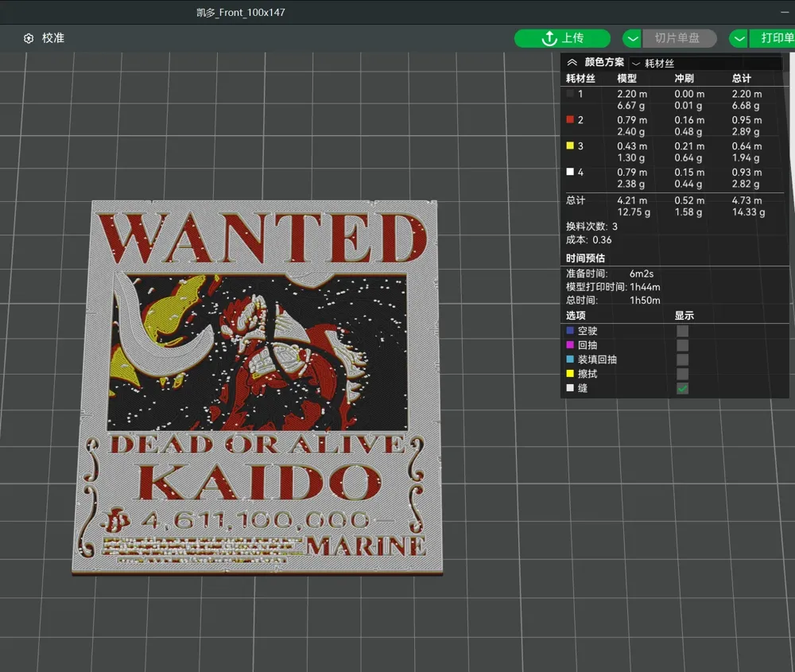Click the calibration hexagon icon
The image size is (795, 672).
29,38
